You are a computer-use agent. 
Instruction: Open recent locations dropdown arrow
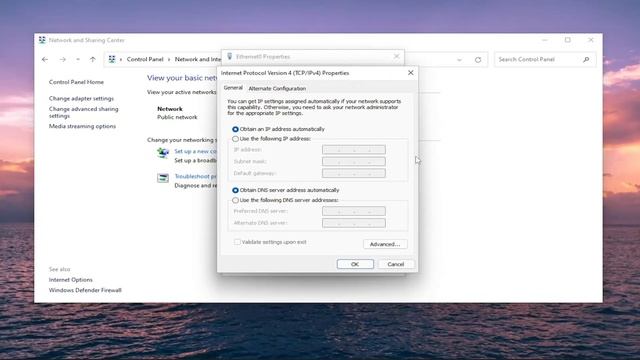(x=78, y=60)
